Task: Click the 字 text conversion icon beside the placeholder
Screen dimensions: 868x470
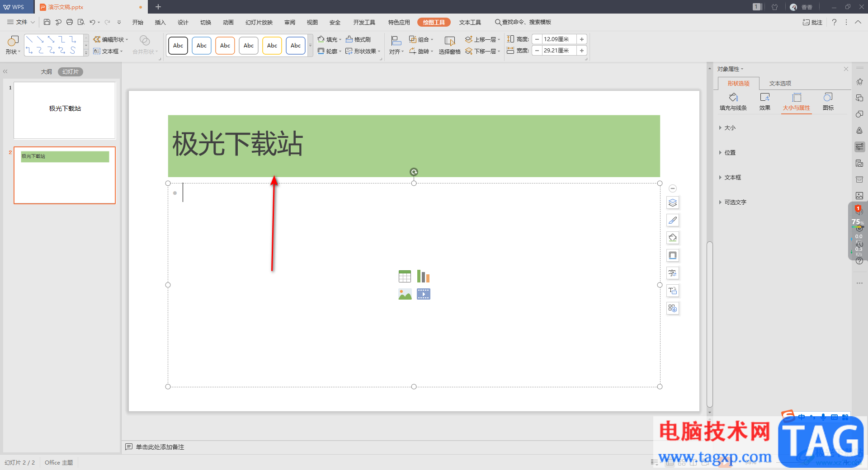Action: (673, 273)
